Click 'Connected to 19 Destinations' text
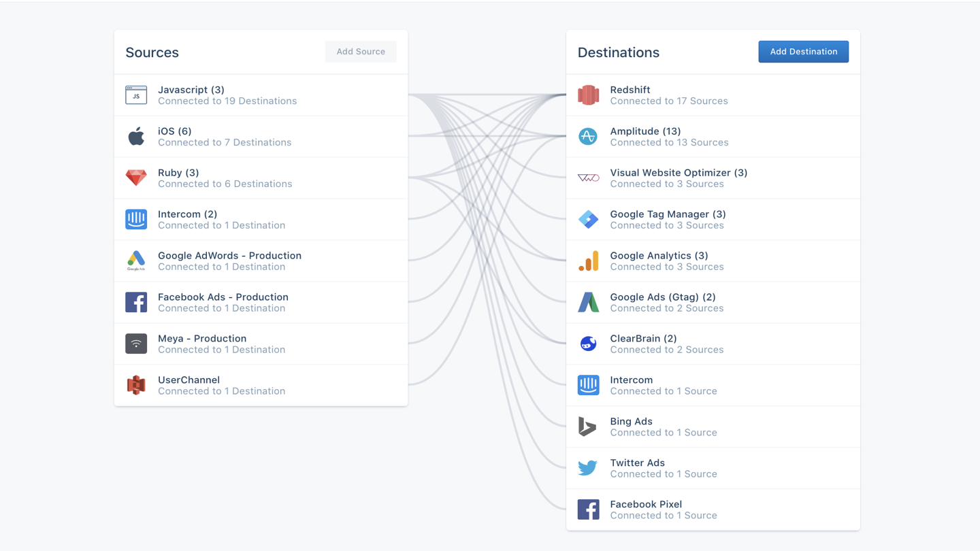The height and width of the screenshot is (551, 980). tap(227, 101)
